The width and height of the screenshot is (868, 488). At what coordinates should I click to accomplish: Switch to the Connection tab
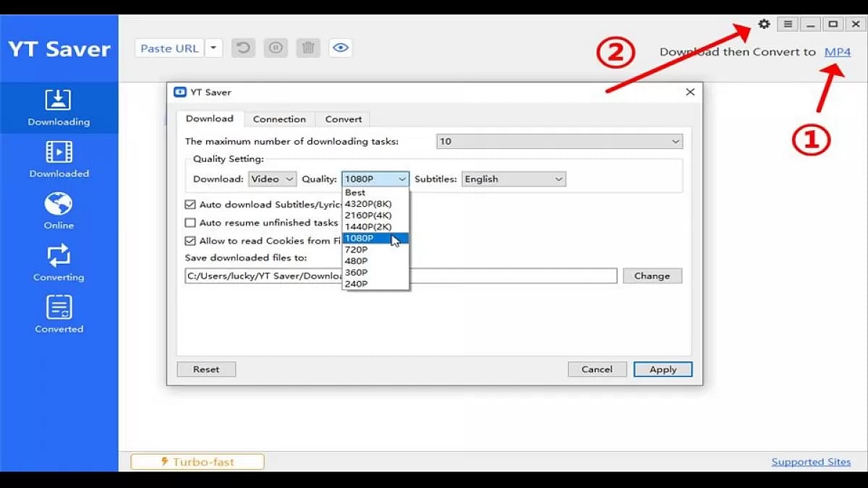(x=279, y=119)
